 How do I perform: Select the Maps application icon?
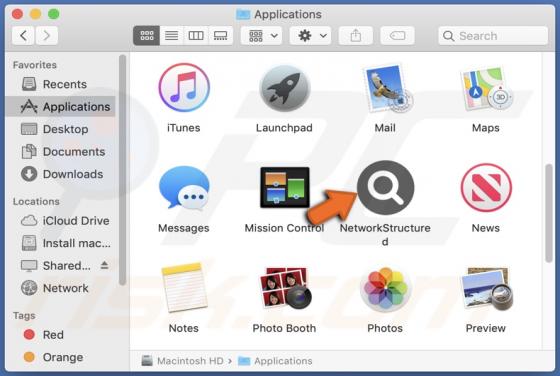pos(486,88)
